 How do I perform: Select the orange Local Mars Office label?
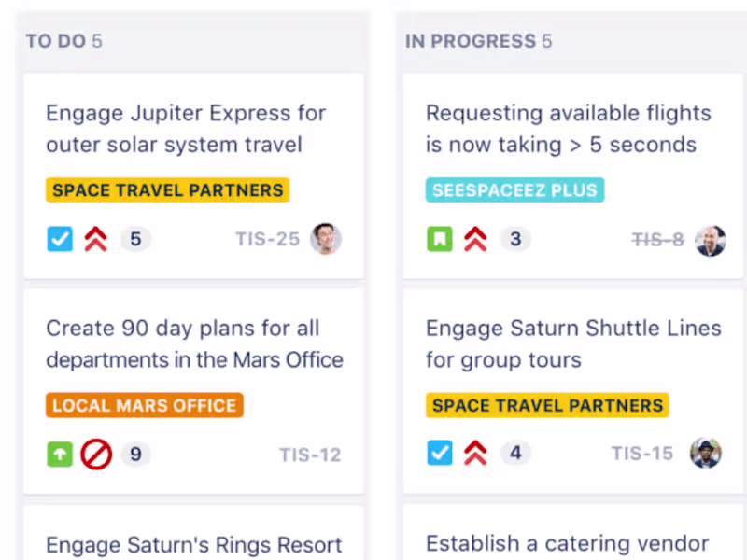[144, 405]
